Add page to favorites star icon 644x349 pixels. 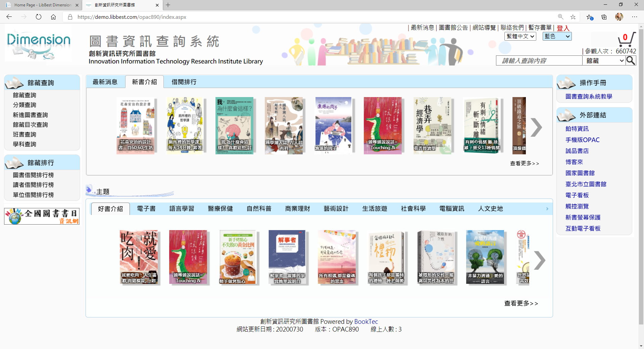[x=573, y=17]
